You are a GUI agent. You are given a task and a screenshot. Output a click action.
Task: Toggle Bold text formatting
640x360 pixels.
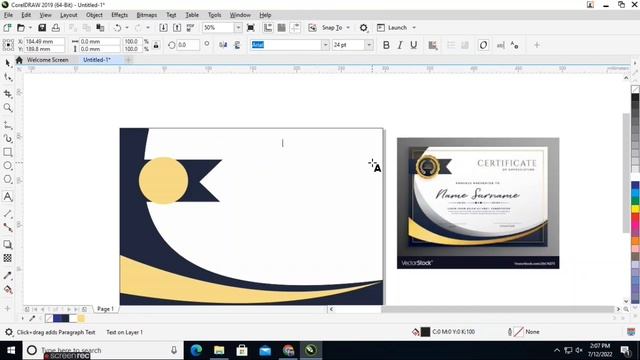pyautogui.click(x=386, y=45)
